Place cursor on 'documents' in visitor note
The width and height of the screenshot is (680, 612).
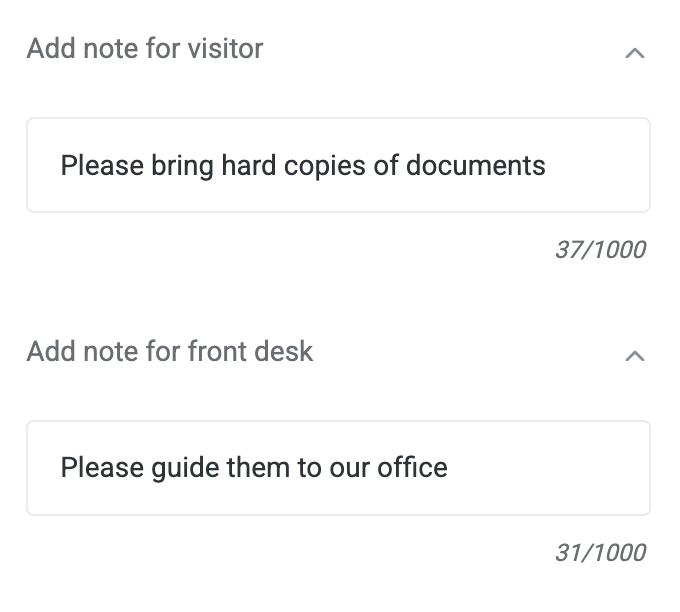coord(475,165)
